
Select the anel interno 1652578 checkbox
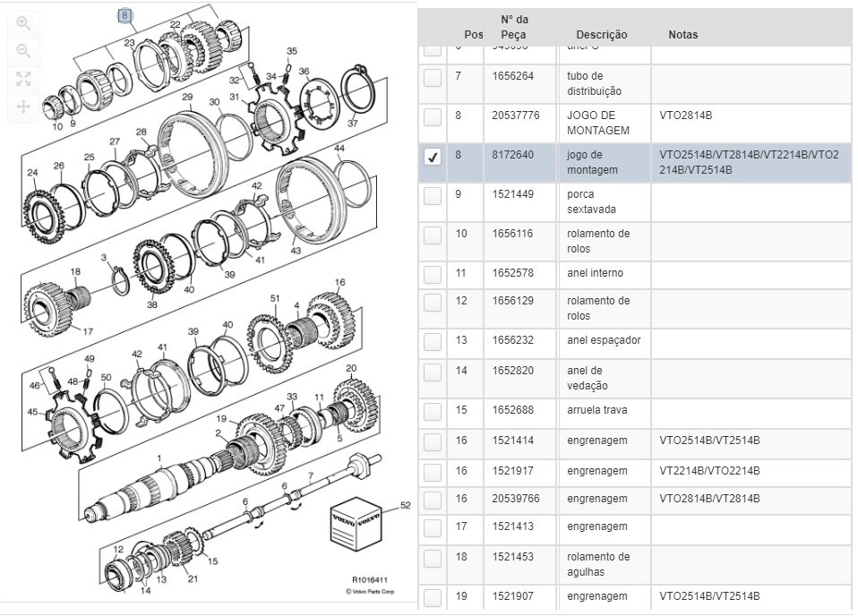pyautogui.click(x=433, y=275)
